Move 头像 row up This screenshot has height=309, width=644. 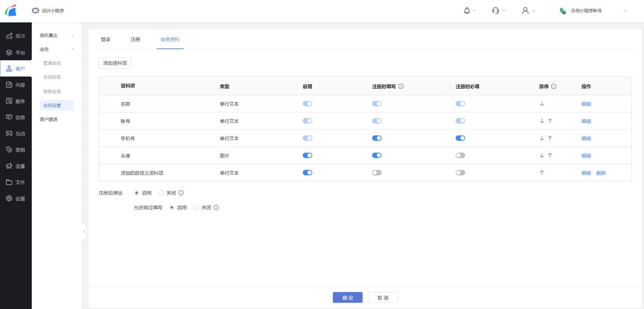[x=550, y=155]
